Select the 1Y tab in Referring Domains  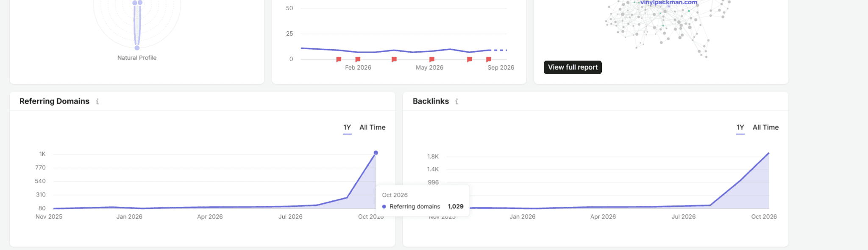347,127
